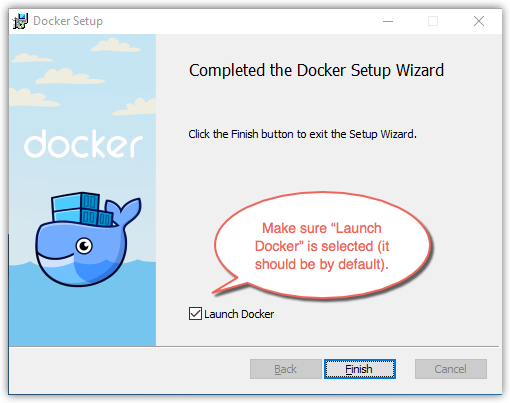Click the greyed-out Cancel button
Screen dimensions: 510x403
451,369
